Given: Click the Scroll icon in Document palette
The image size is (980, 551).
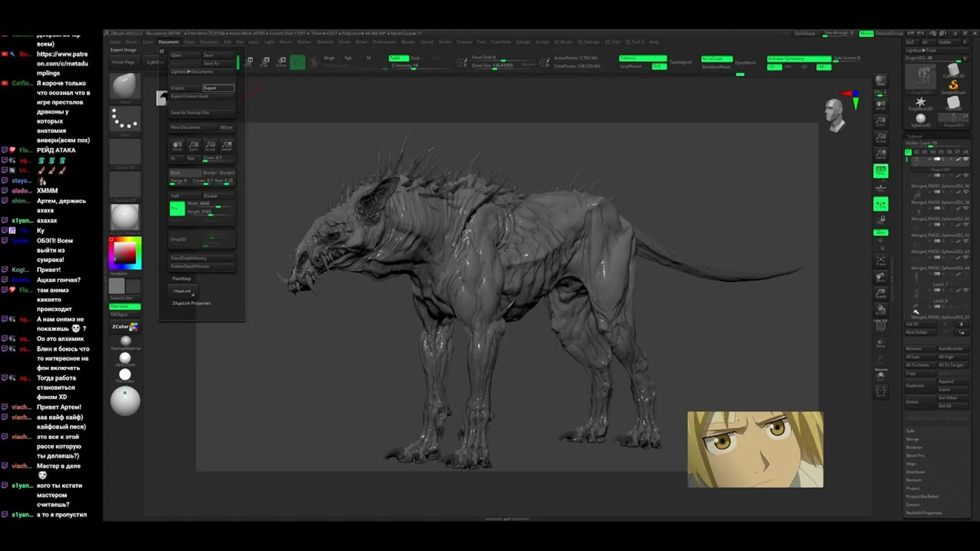Looking at the screenshot, I should click(x=177, y=146).
